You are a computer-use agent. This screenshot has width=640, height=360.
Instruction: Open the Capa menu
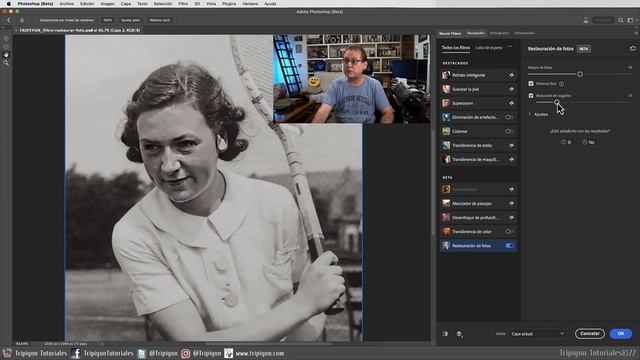126,4
